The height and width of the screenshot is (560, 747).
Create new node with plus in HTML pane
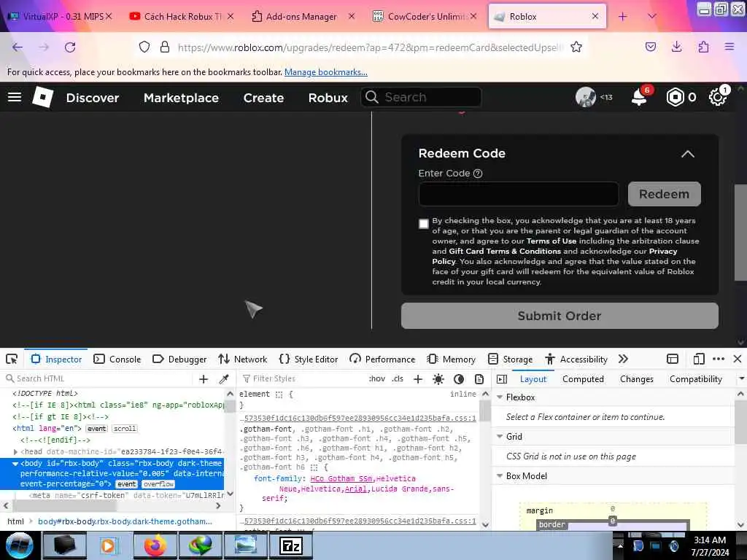pos(204,379)
